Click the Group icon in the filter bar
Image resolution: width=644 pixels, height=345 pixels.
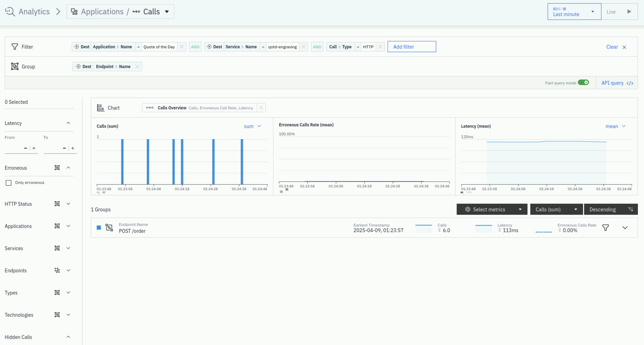click(15, 66)
